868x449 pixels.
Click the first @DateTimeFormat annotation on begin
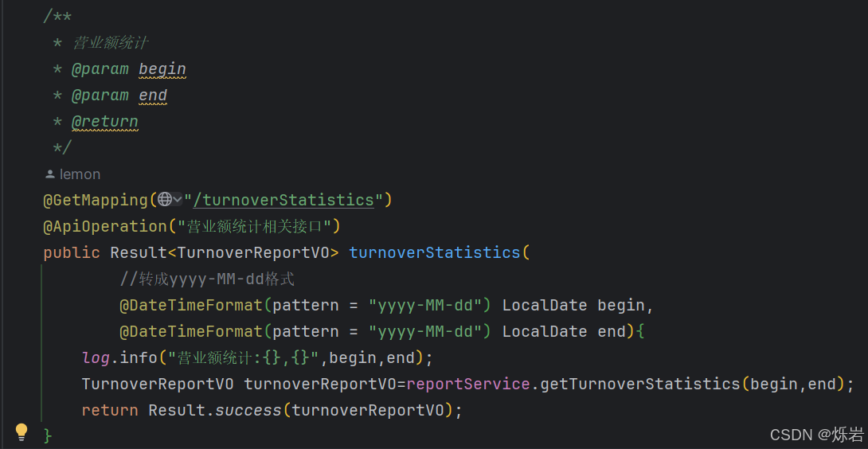coord(190,305)
